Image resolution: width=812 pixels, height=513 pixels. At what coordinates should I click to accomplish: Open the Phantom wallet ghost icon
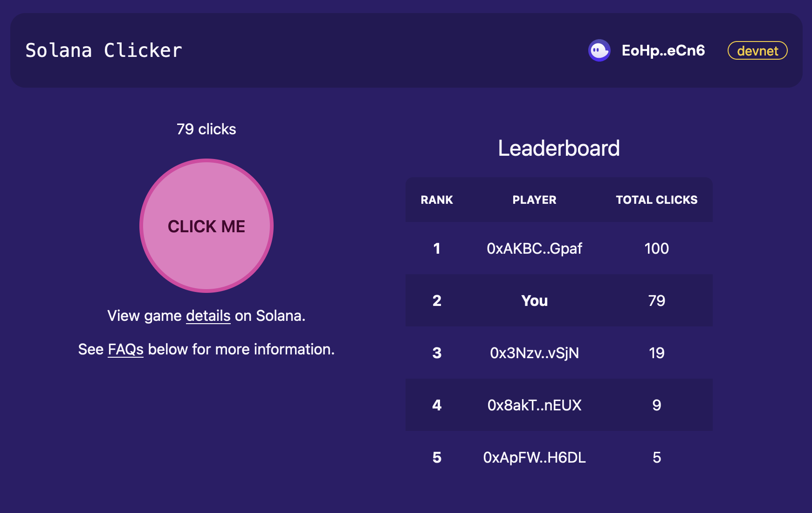[599, 50]
